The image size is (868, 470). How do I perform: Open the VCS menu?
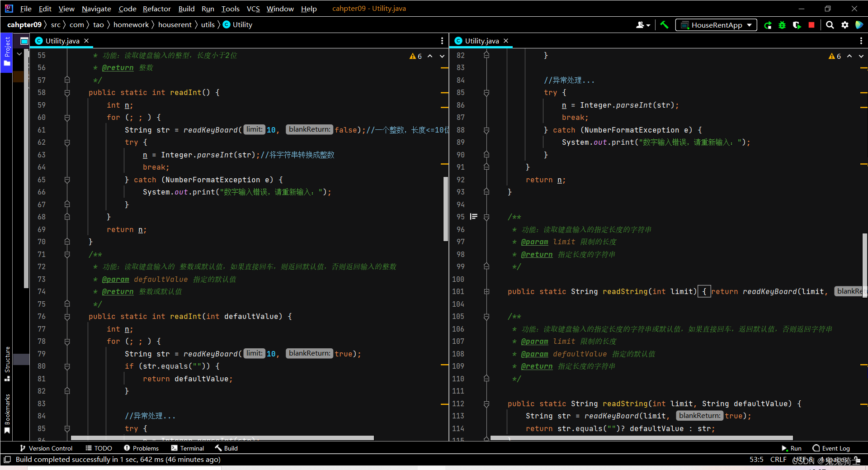[x=253, y=9]
